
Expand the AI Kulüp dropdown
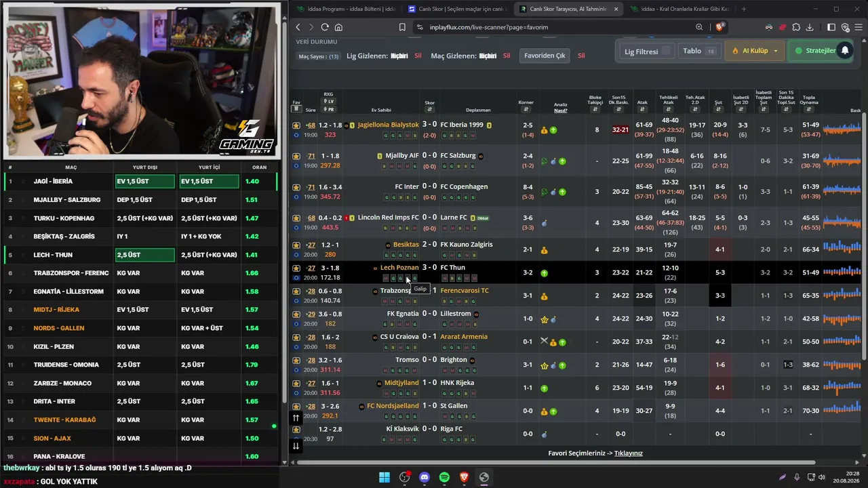tap(755, 51)
